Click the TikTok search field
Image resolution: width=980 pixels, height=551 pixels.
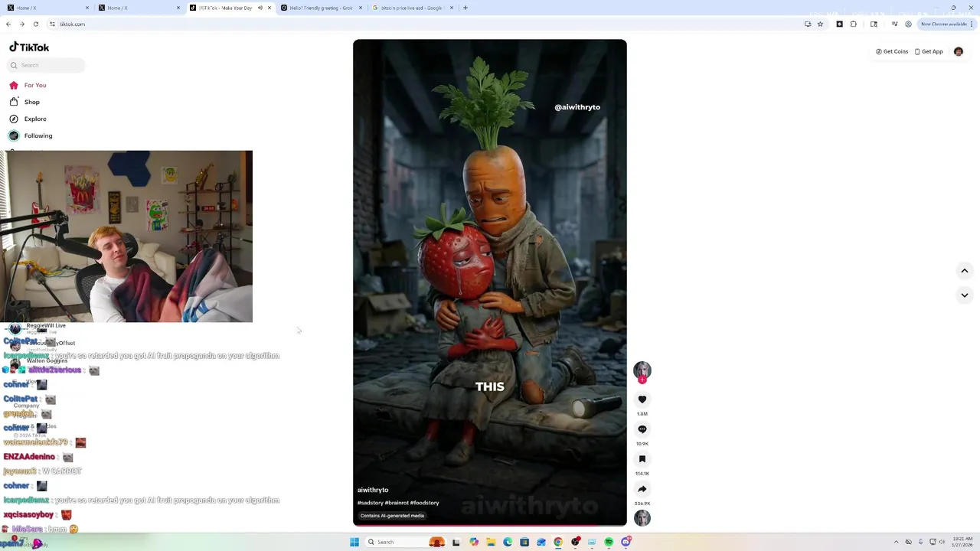(46, 65)
